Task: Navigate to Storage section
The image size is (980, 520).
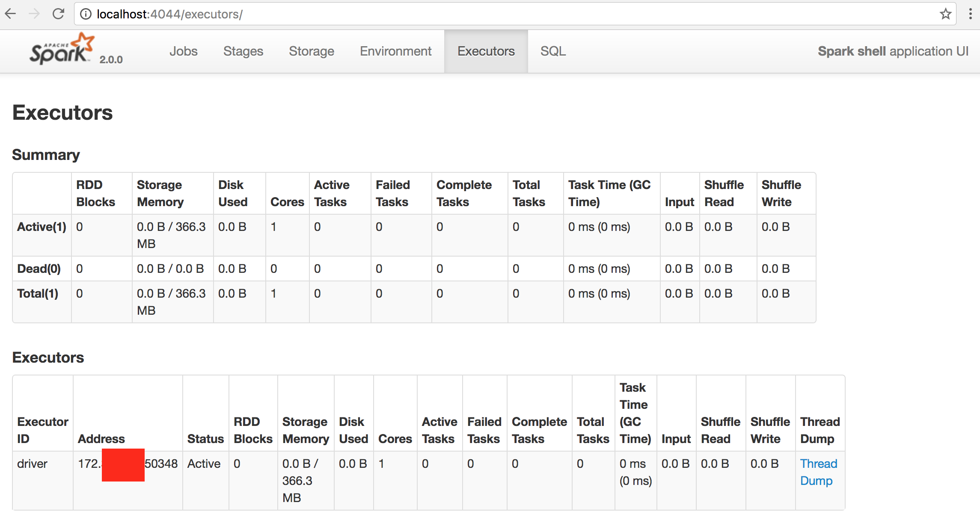Action: (x=312, y=51)
